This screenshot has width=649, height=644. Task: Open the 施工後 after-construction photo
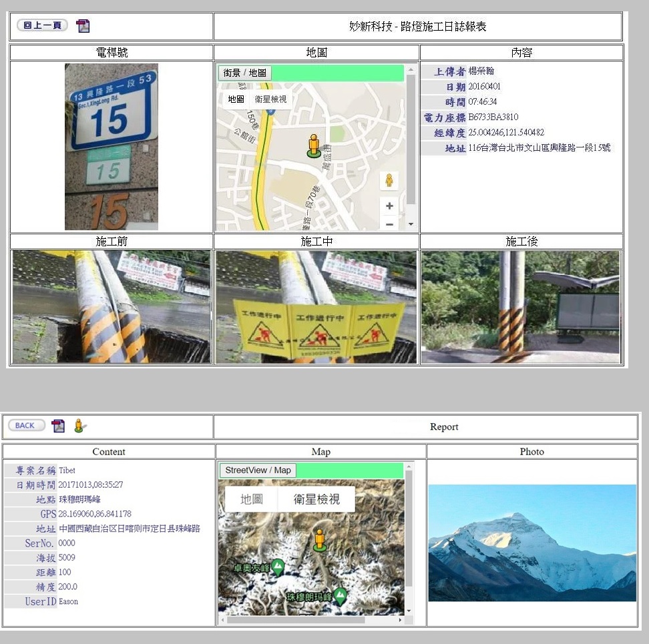click(521, 307)
